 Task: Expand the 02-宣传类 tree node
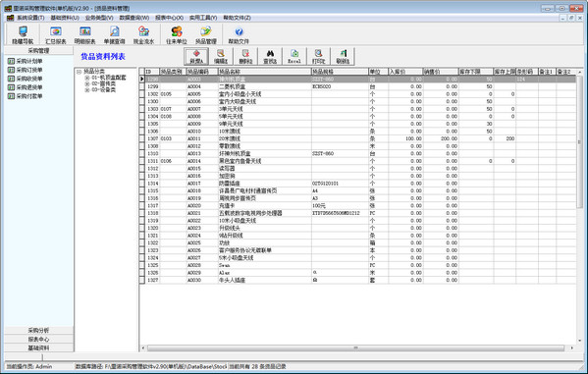point(87,83)
